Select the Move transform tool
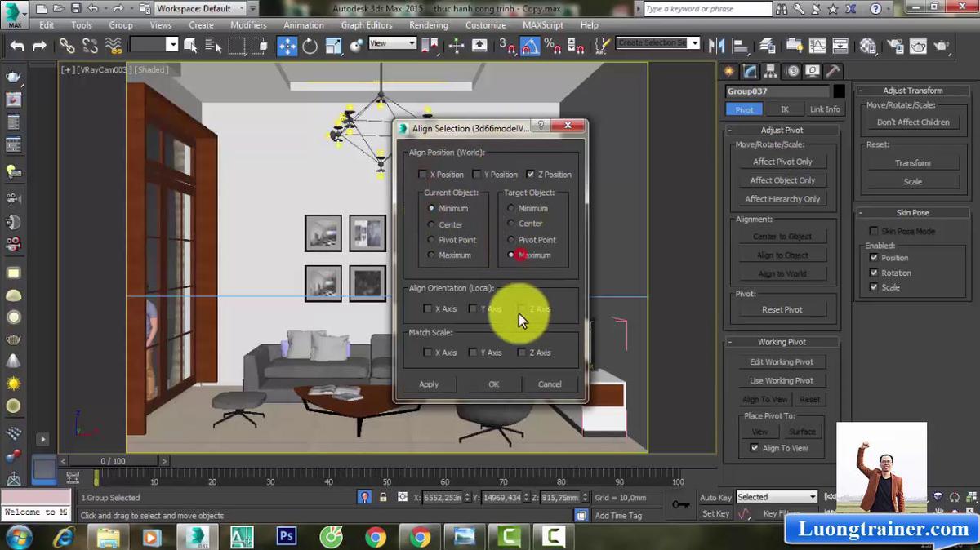980x550 pixels. point(287,46)
